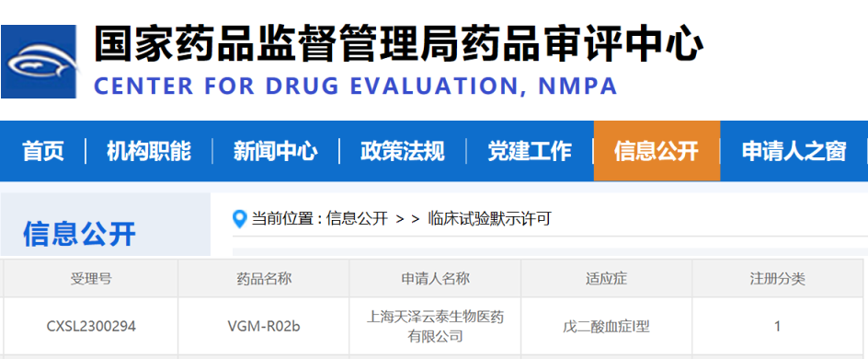Viewport: 868px width, 359px height.
Task: Open the 机构职能 menu item
Action: (149, 151)
